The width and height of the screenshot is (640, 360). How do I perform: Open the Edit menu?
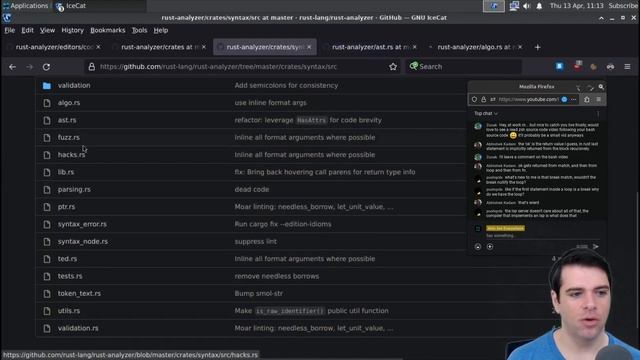[x=27, y=30]
